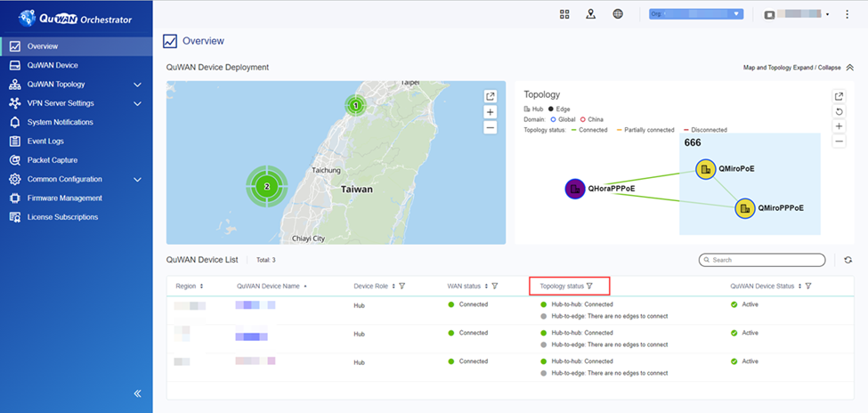Sort by QuWAN Device Name column
Image resolution: width=868 pixels, height=413 pixels.
305,287
